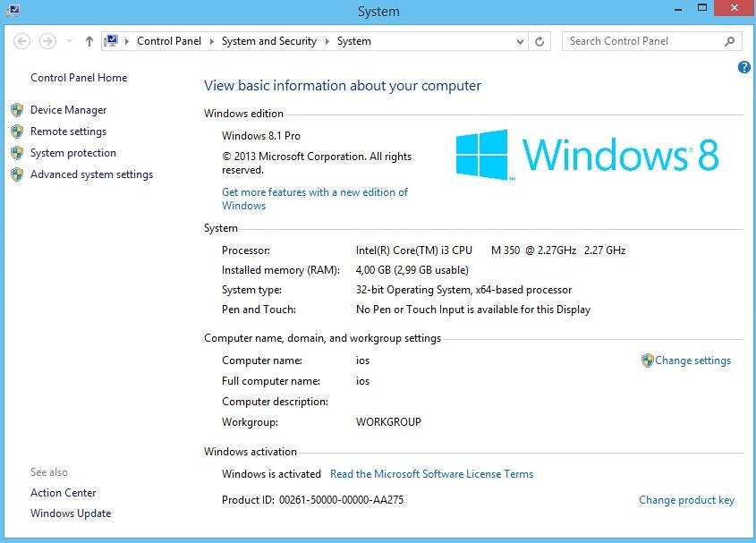Click the shield icon beside Advanced system settings
Viewport: 756px width, 543px height.
pos(17,174)
